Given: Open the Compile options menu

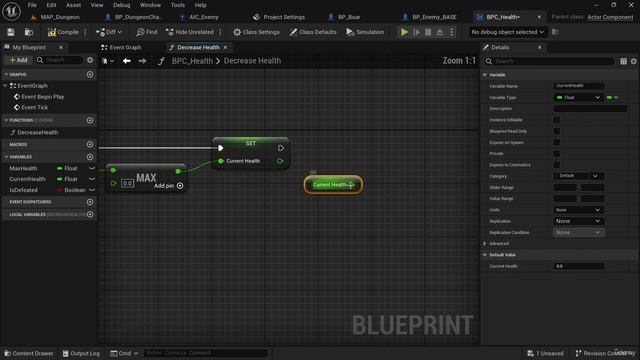Looking at the screenshot, I should 85,32.
